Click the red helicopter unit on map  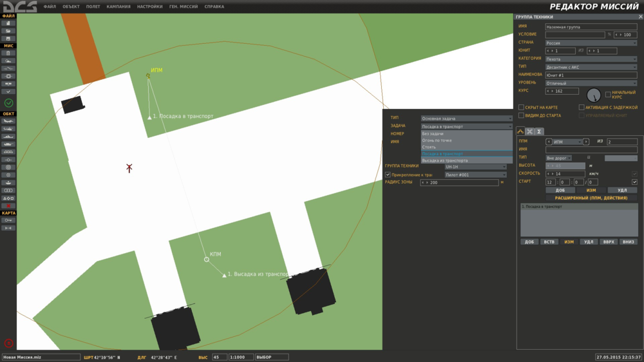(129, 167)
